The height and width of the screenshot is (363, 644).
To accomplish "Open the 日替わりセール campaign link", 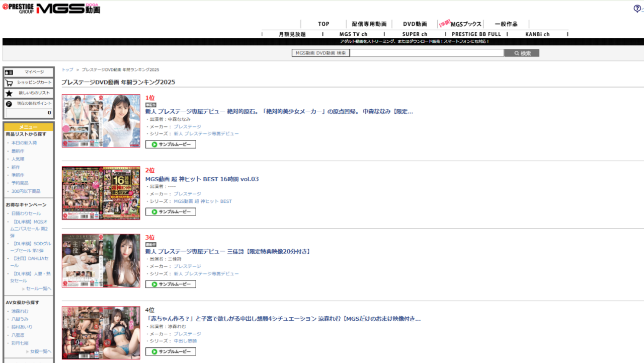I will coord(26,213).
